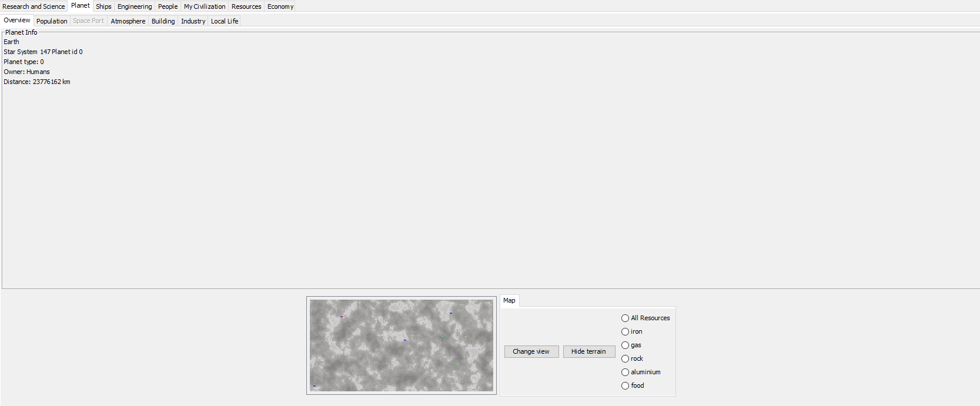The image size is (980, 406).
Task: Go to the People tab
Action: tap(168, 6)
